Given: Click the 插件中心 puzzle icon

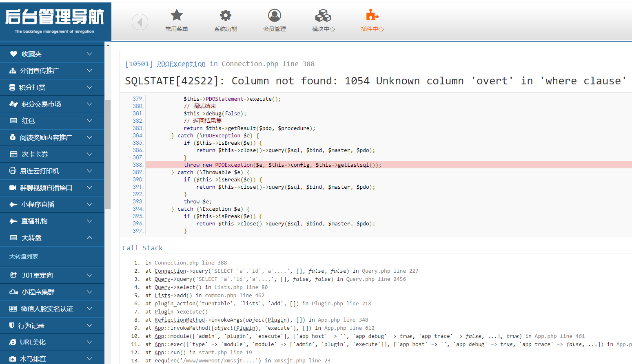Looking at the screenshot, I should 372,15.
